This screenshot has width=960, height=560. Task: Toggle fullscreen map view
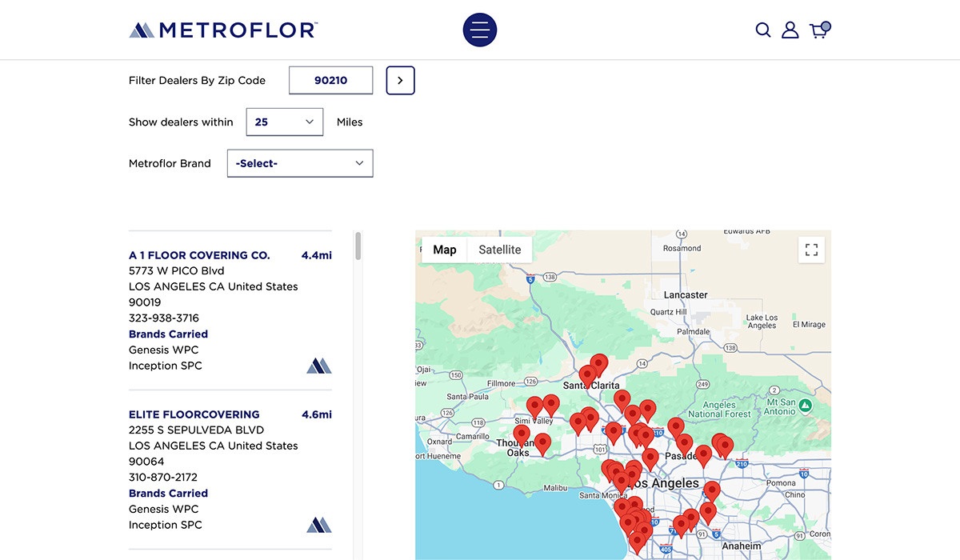pyautogui.click(x=811, y=250)
